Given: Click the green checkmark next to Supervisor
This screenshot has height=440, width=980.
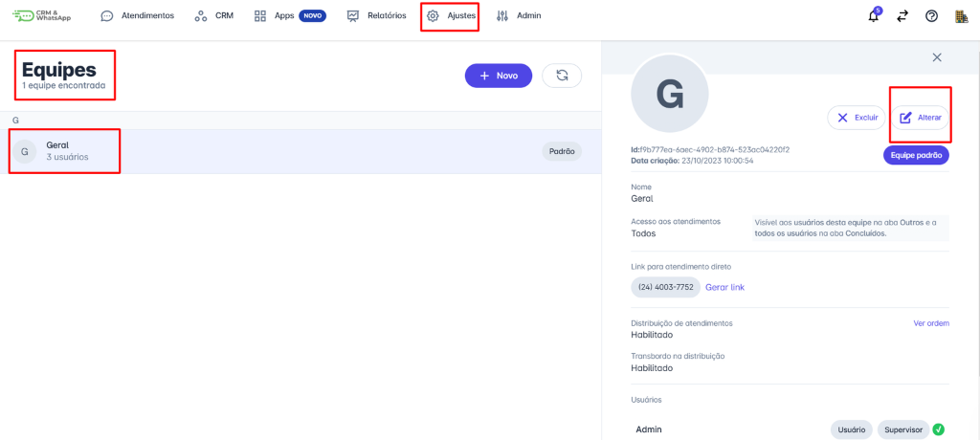Looking at the screenshot, I should [x=939, y=429].
